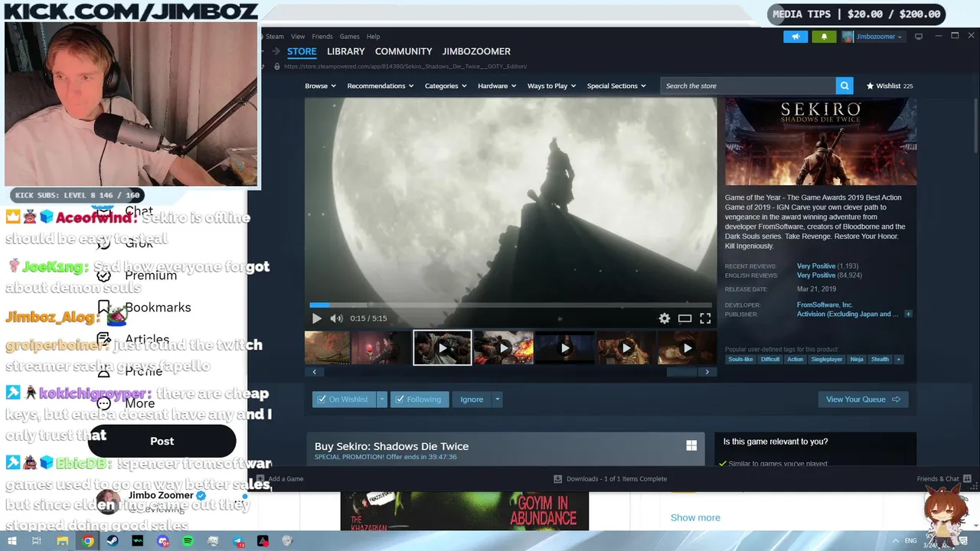980x551 pixels.
Task: Expand the Hardware menu
Action: point(498,86)
